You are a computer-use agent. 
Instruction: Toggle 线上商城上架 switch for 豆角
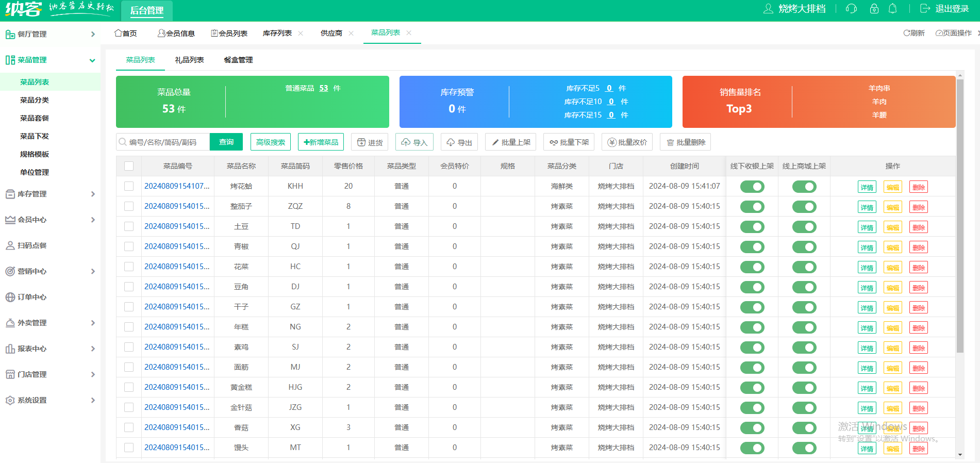pos(804,287)
